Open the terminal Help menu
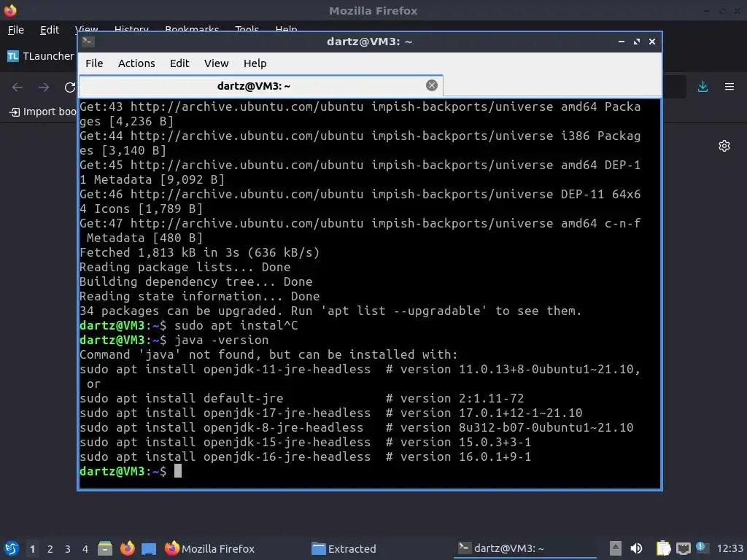 tap(255, 63)
